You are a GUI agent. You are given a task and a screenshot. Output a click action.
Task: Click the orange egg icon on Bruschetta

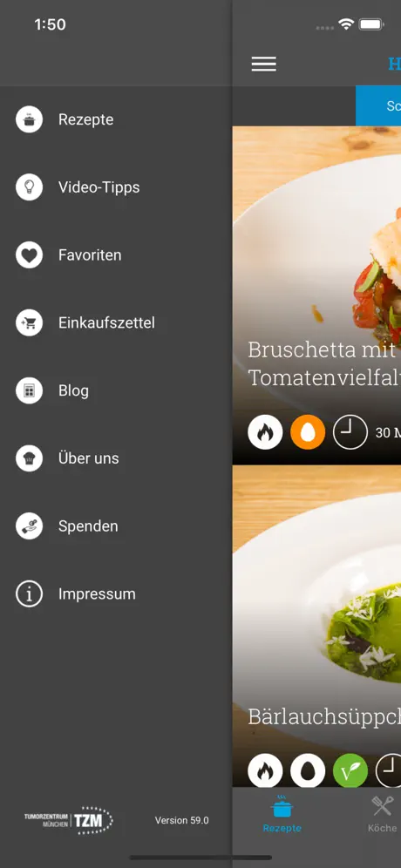point(308,431)
